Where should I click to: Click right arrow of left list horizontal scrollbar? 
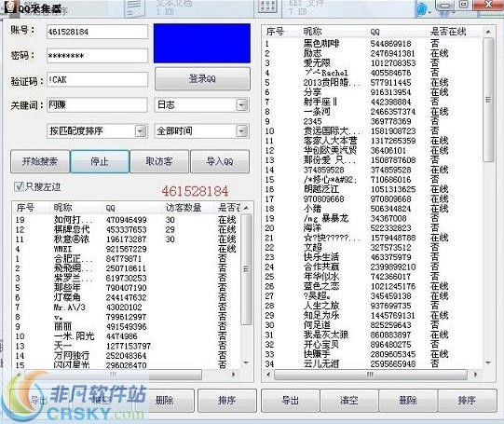233,375
